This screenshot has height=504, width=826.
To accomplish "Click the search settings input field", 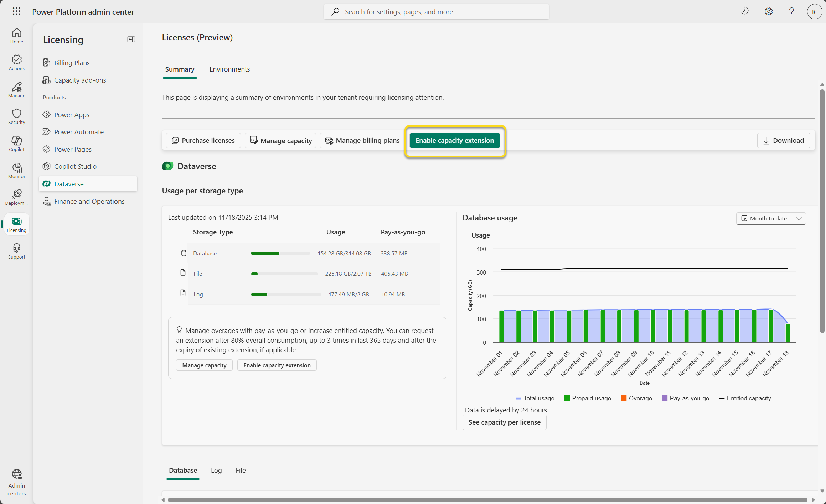I will point(436,12).
